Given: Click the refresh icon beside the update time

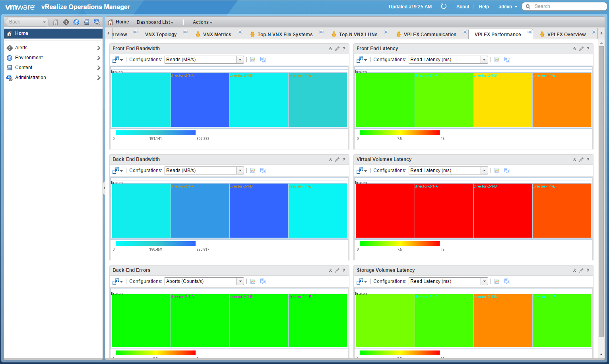Looking at the screenshot, I should (444, 6).
